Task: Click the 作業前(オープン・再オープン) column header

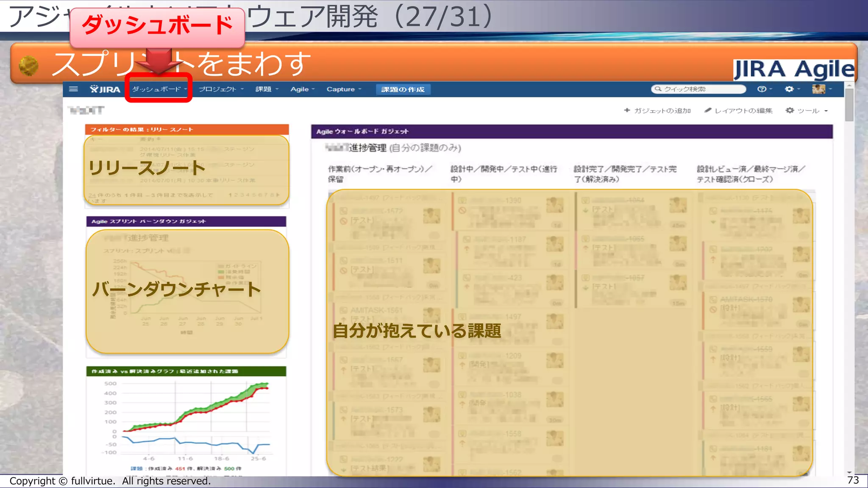Action: tap(380, 174)
